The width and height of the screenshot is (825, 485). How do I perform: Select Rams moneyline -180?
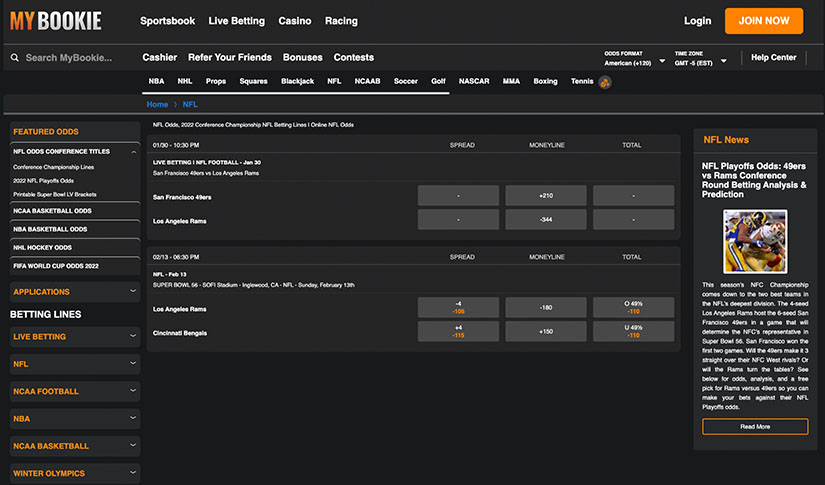pyautogui.click(x=546, y=308)
